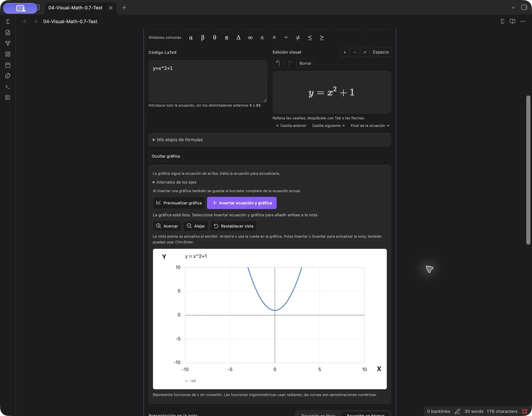Click the Casilla siguiente link
The height and width of the screenshot is (416, 532).
coord(328,126)
